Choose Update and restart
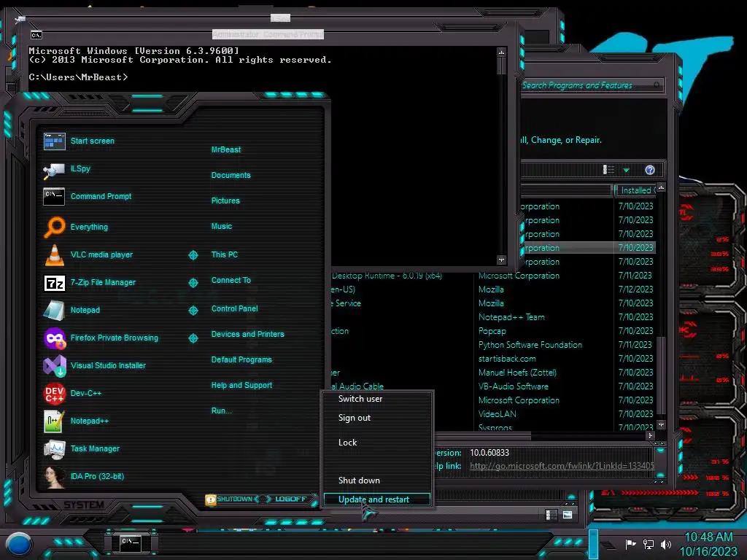The width and height of the screenshot is (747, 560). point(377,499)
